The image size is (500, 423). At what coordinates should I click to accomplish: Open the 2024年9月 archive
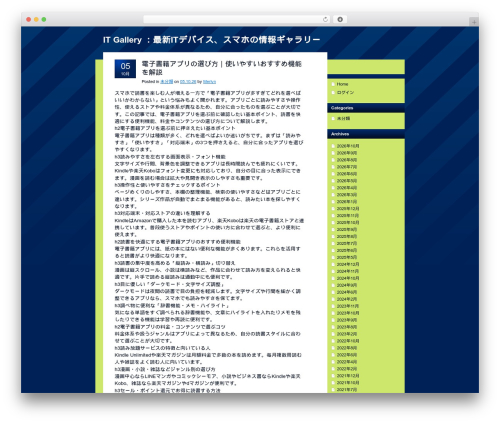[347, 285]
